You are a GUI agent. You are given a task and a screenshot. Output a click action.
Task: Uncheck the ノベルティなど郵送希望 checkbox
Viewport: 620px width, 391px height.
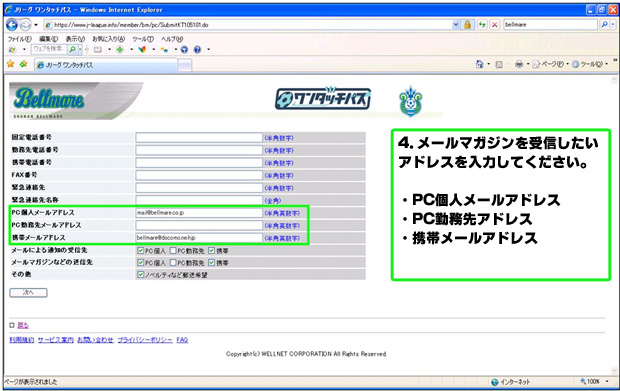coord(141,274)
